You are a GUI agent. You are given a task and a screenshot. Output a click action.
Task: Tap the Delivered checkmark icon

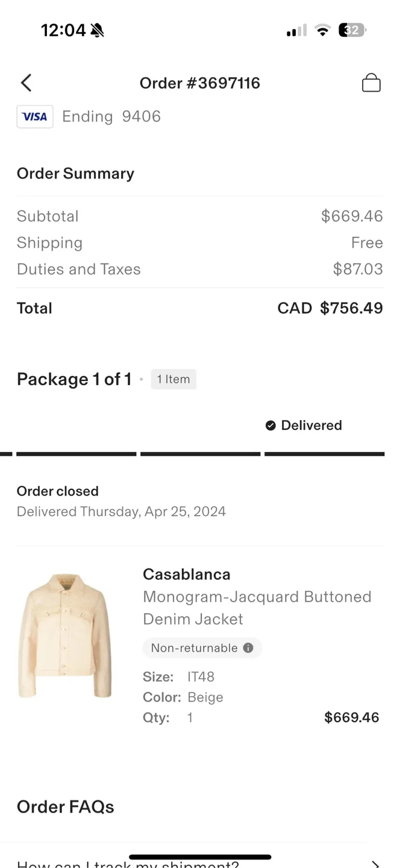point(270,425)
